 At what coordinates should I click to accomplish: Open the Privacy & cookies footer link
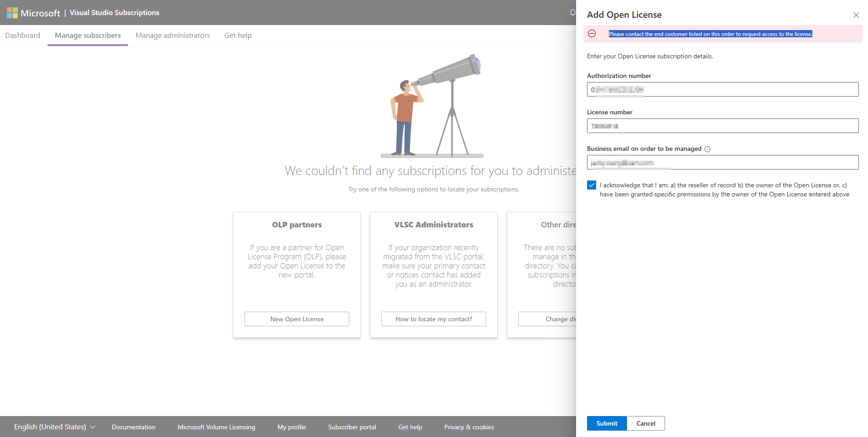(469, 427)
